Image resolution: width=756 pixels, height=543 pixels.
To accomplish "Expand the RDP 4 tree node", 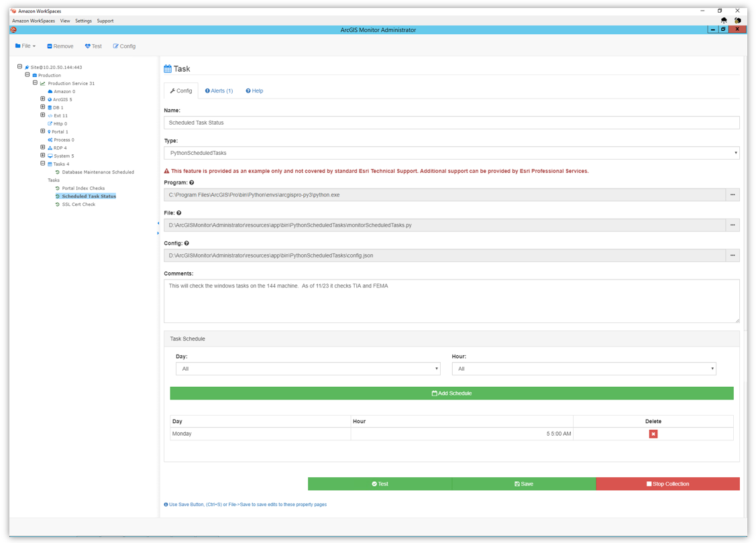I will [x=43, y=147].
